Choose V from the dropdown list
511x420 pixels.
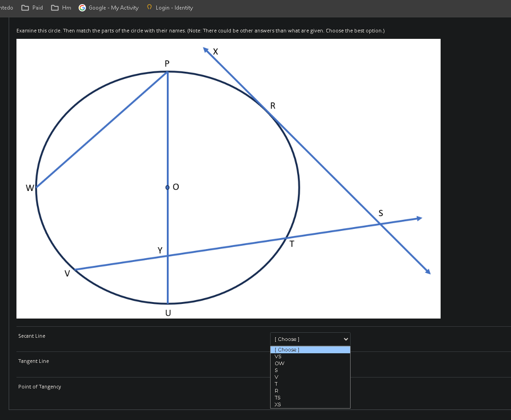310,377
